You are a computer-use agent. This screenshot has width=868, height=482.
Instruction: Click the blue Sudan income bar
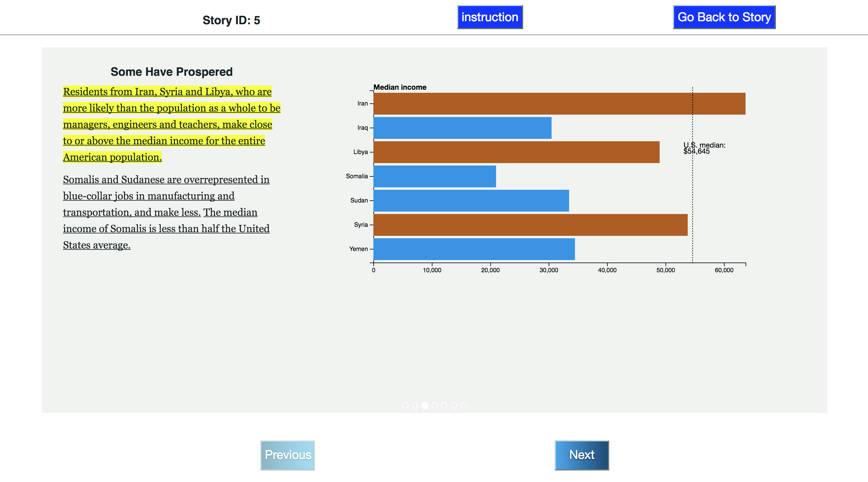pos(471,201)
